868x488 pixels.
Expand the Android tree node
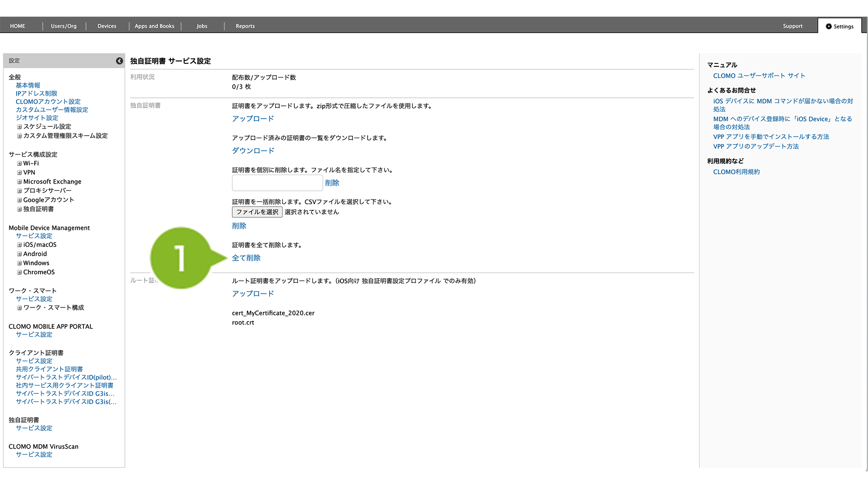click(x=20, y=254)
